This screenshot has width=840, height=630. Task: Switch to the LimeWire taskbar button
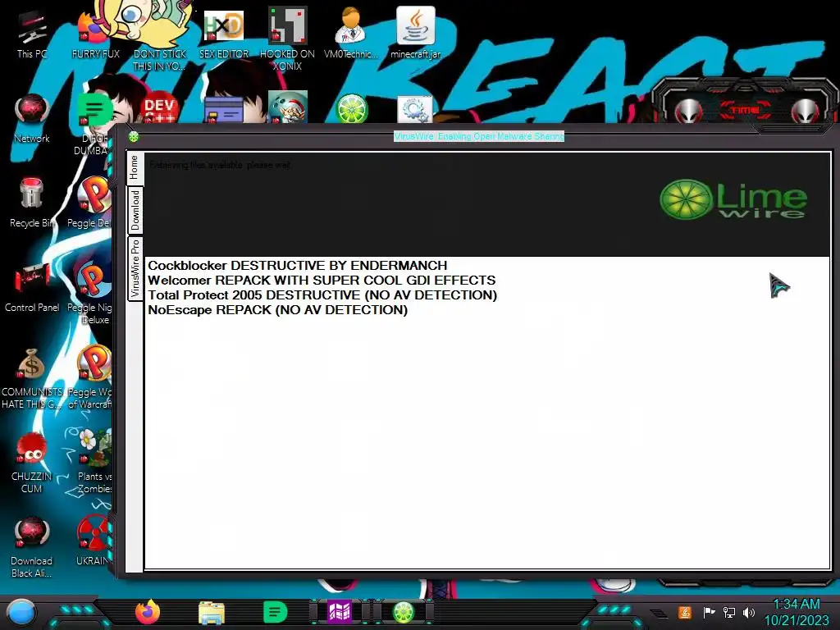(404, 612)
